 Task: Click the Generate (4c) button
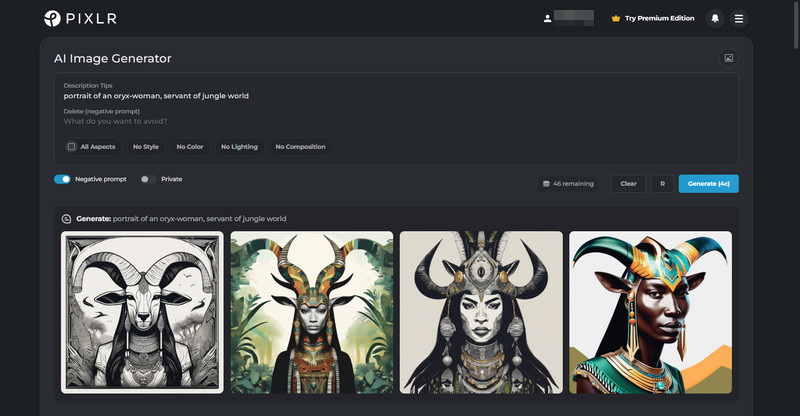[x=709, y=184]
